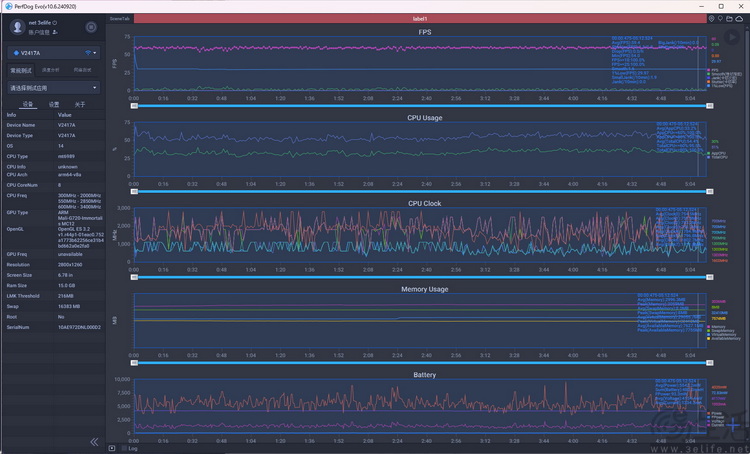Open the V2417A device dropdown
The height and width of the screenshot is (454, 750).
54,53
